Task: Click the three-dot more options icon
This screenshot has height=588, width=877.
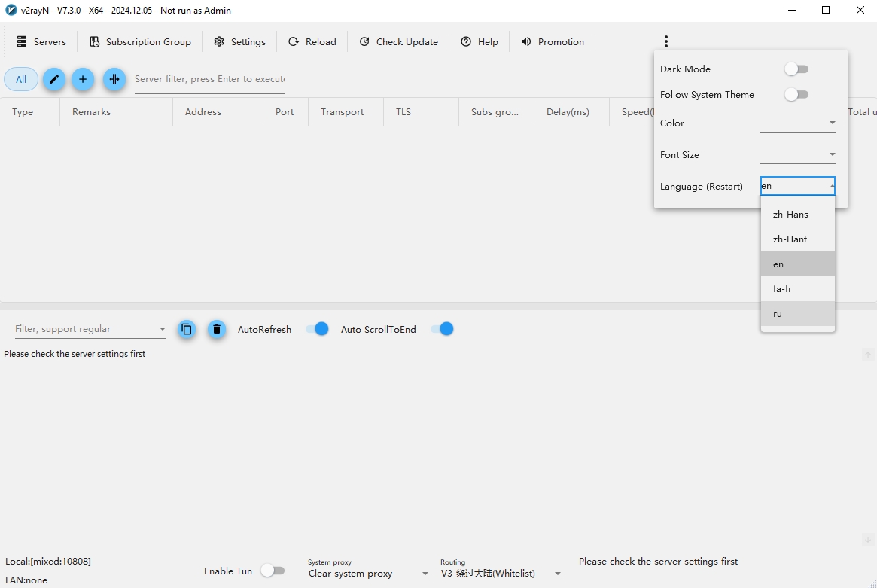Action: (x=665, y=41)
